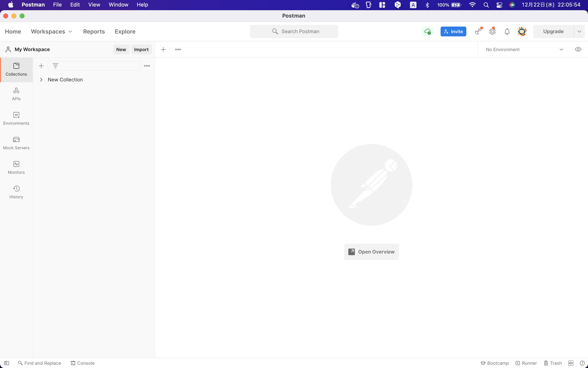Create a new collection with plus icon
This screenshot has height=368, width=588.
coord(41,66)
